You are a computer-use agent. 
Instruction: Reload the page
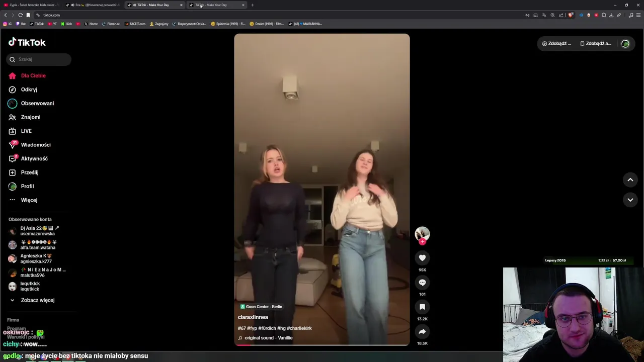click(x=20, y=15)
